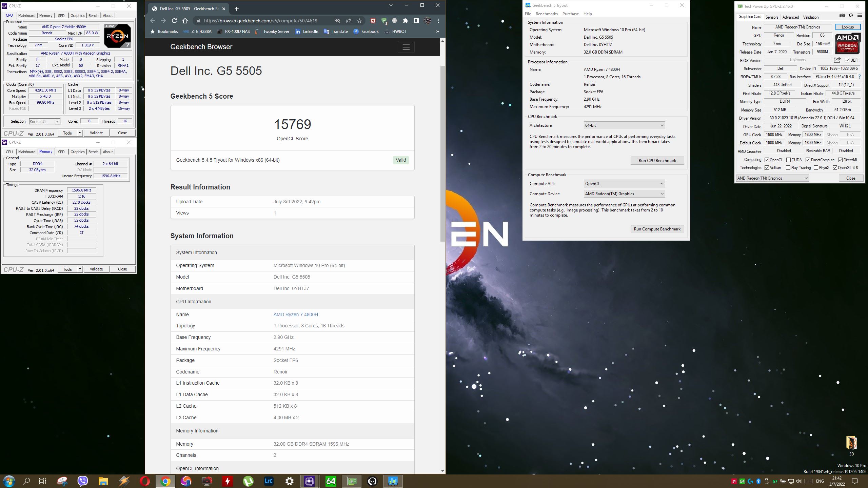
Task: Open the volume control in system tray
Action: (x=799, y=481)
